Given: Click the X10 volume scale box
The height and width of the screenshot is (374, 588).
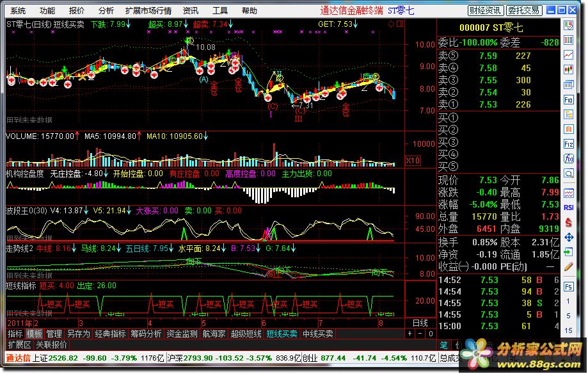Looking at the screenshot, I should (413, 161).
